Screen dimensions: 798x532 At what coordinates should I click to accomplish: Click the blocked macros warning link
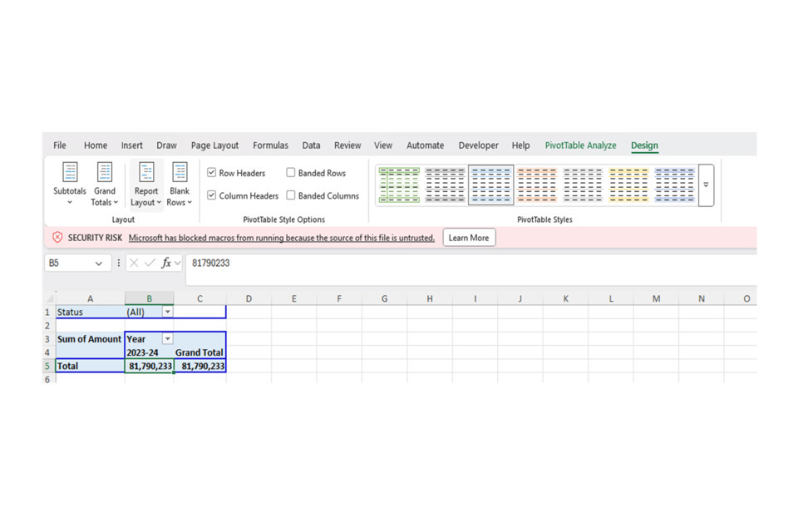(281, 238)
